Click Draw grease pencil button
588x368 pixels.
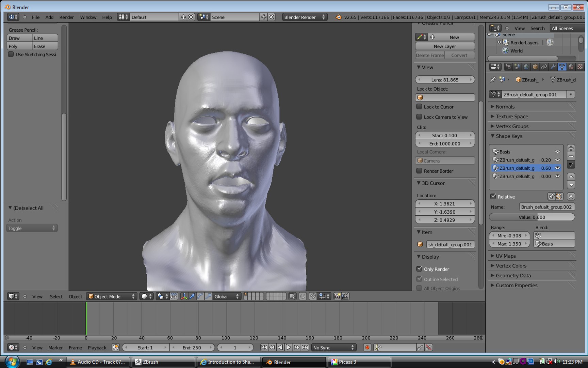pos(19,38)
